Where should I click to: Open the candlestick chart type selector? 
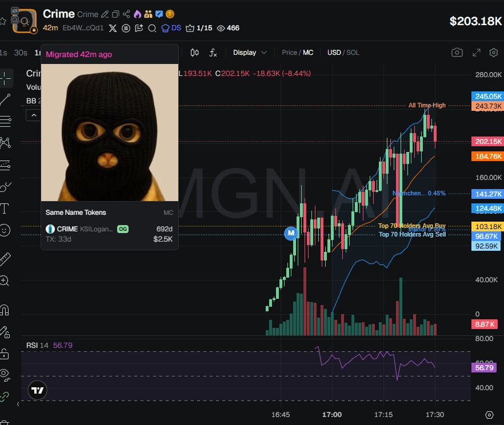click(194, 53)
